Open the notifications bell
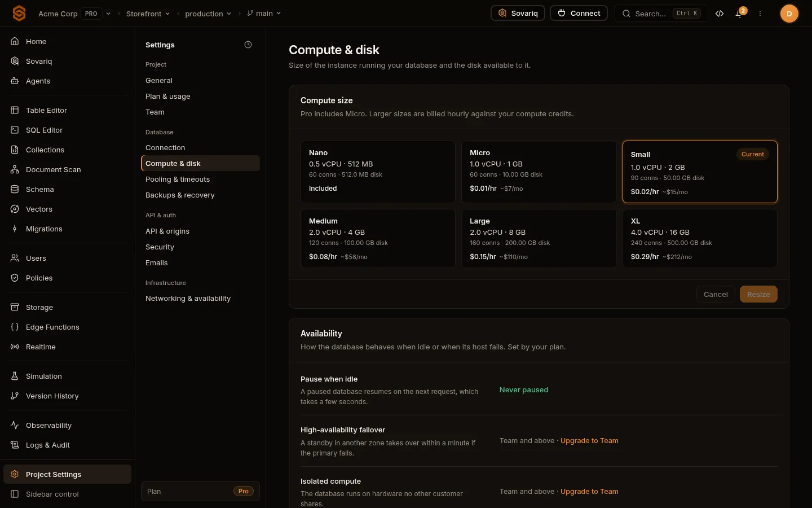Viewport: 812px width, 508px height. click(x=739, y=14)
